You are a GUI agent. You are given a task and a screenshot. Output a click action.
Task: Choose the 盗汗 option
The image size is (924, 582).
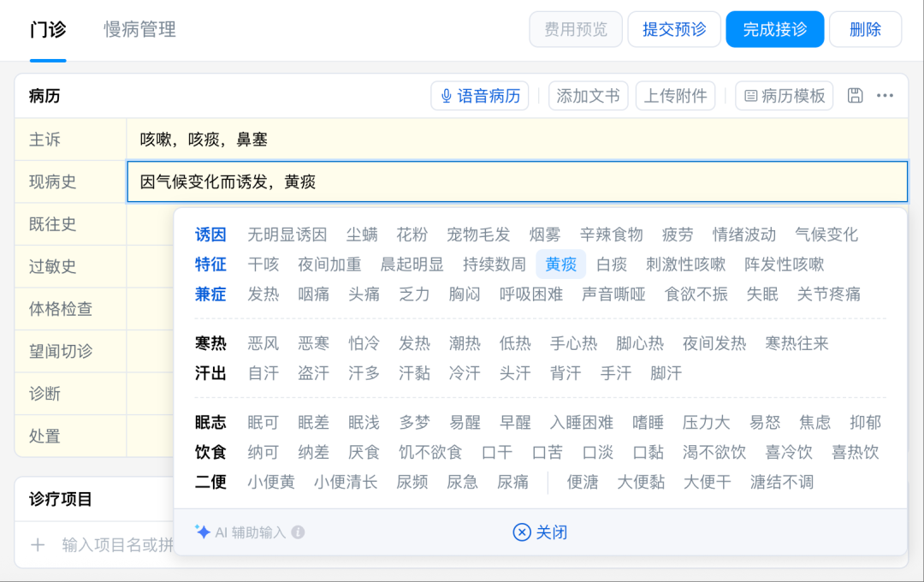point(313,372)
